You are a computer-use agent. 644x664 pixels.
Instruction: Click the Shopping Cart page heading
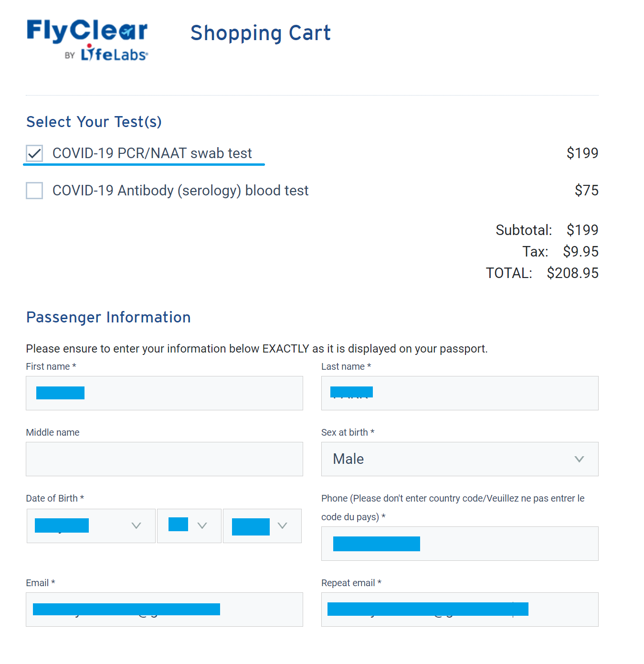pyautogui.click(x=260, y=33)
